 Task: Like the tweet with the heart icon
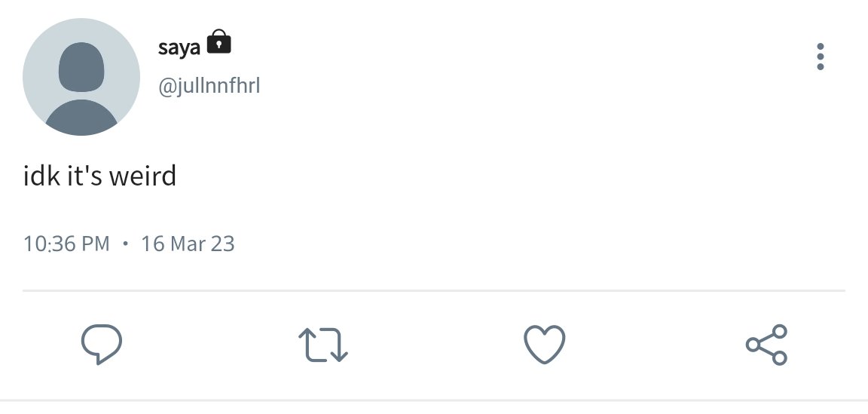point(545,344)
